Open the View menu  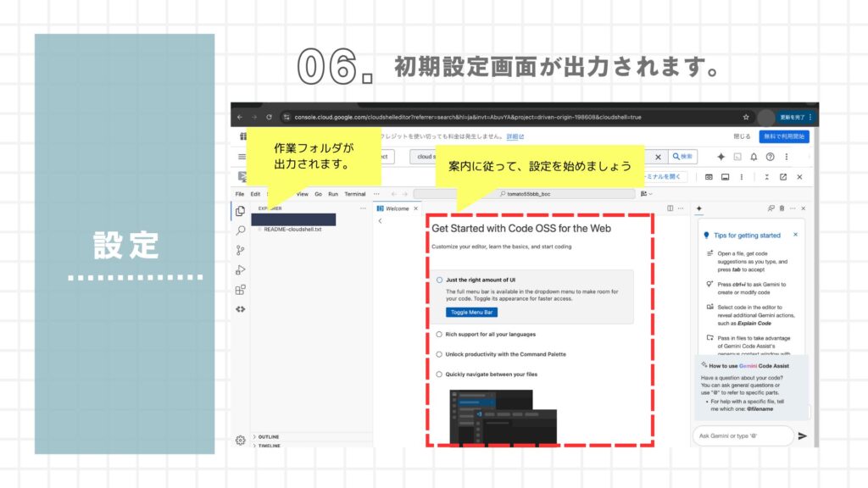pos(303,194)
